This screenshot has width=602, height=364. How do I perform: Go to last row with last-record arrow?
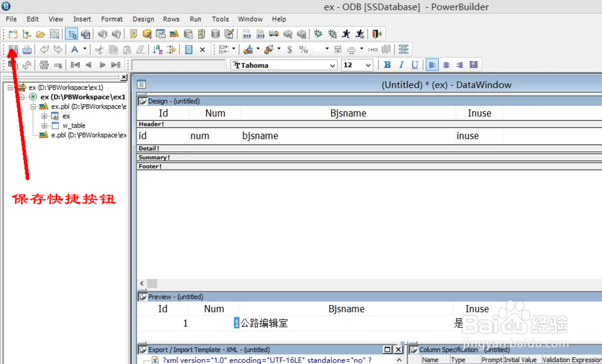pyautogui.click(x=116, y=65)
